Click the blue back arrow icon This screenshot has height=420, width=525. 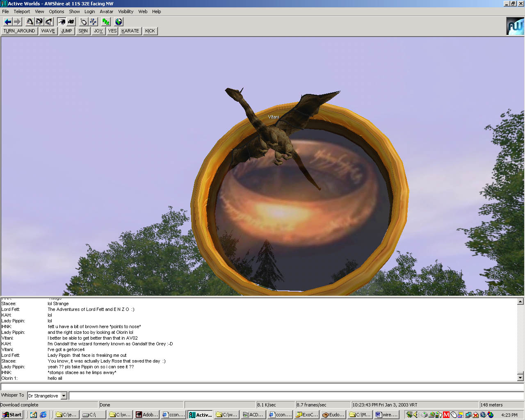point(7,22)
